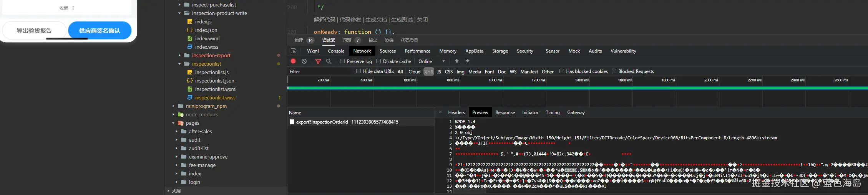Open the Gateway tab
Viewport: 868px width, 195px height.
(x=576, y=112)
